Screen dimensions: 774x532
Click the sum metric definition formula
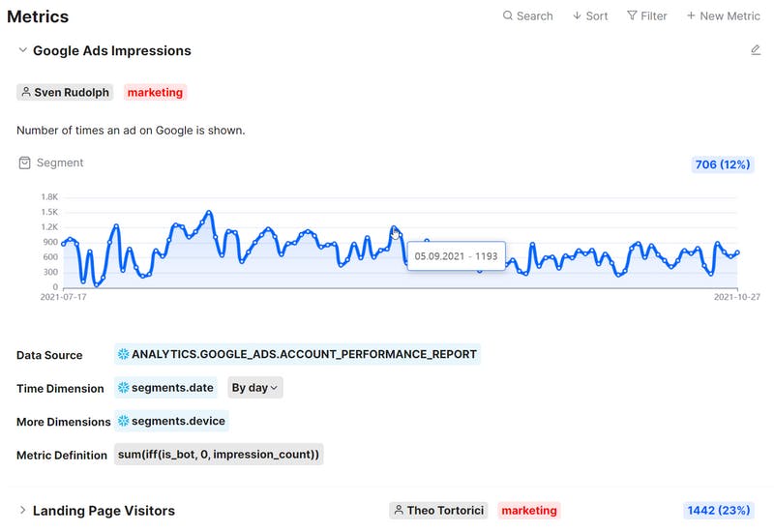tap(219, 454)
